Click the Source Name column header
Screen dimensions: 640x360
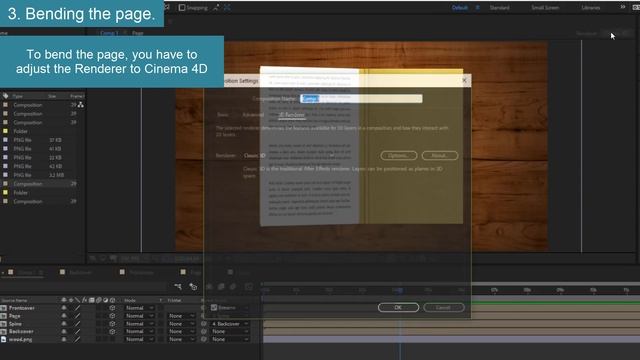pos(13,300)
